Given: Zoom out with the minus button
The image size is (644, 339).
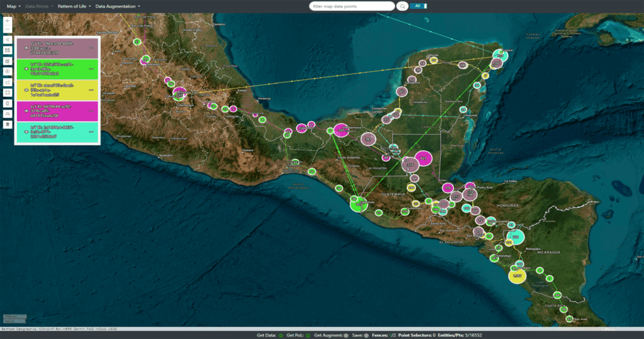Looking at the screenshot, I should pyautogui.click(x=8, y=29).
